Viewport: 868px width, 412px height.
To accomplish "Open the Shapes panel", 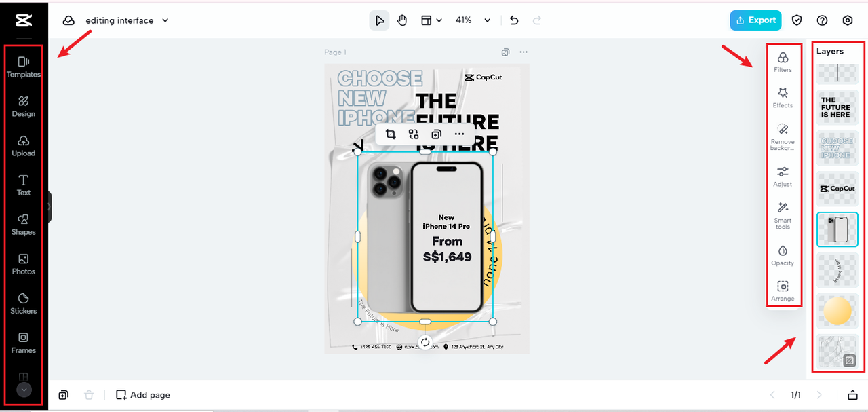I will point(24,225).
